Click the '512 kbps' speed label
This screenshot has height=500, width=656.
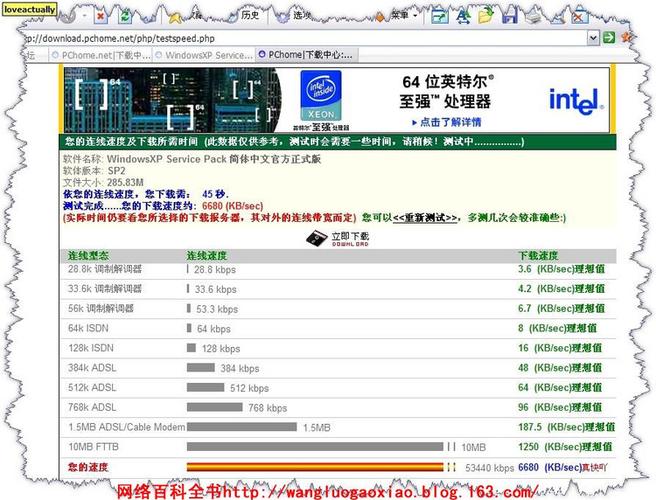[249, 388]
